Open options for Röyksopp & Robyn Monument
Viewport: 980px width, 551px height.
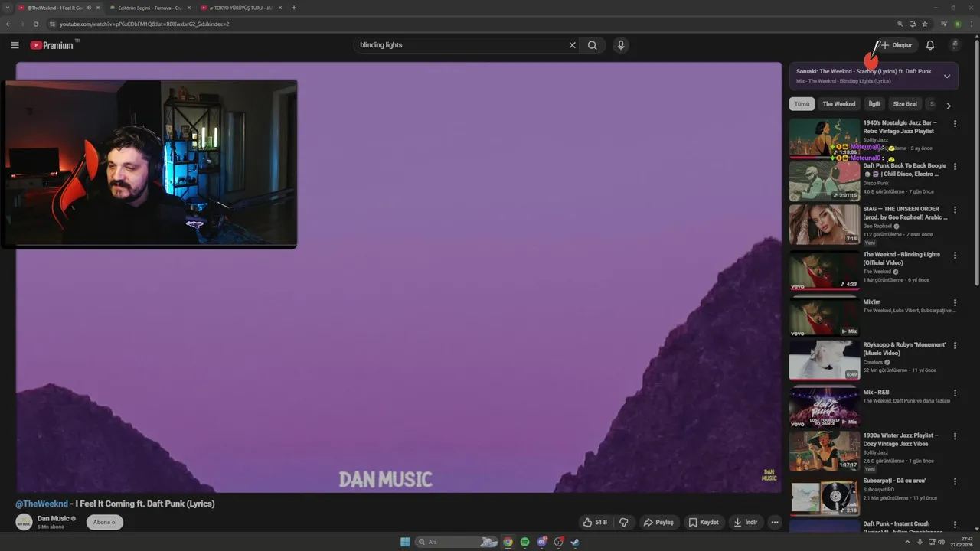click(x=955, y=345)
